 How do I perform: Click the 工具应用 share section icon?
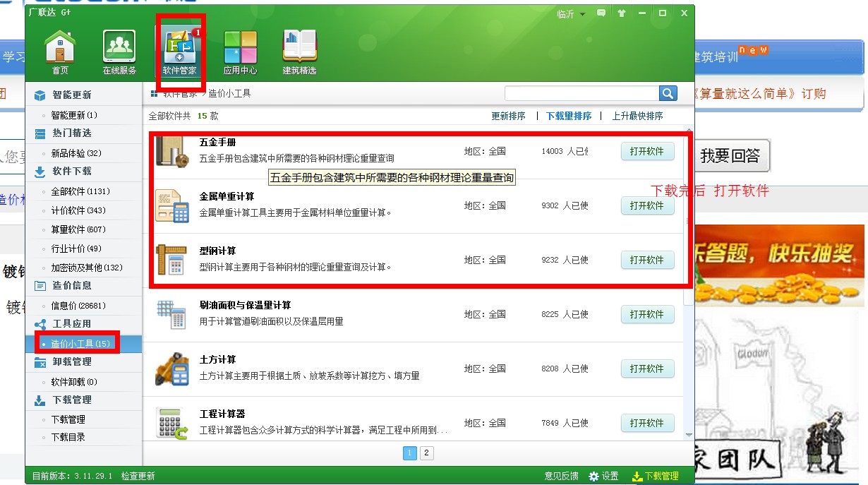(x=40, y=324)
